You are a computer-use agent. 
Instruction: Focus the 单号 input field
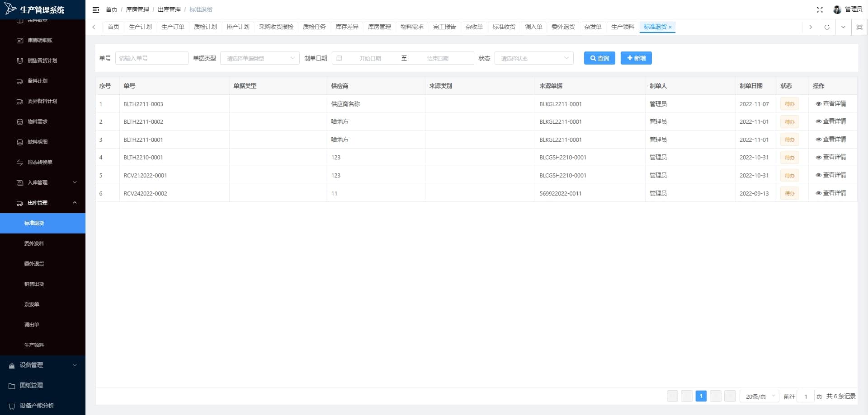tap(151, 58)
